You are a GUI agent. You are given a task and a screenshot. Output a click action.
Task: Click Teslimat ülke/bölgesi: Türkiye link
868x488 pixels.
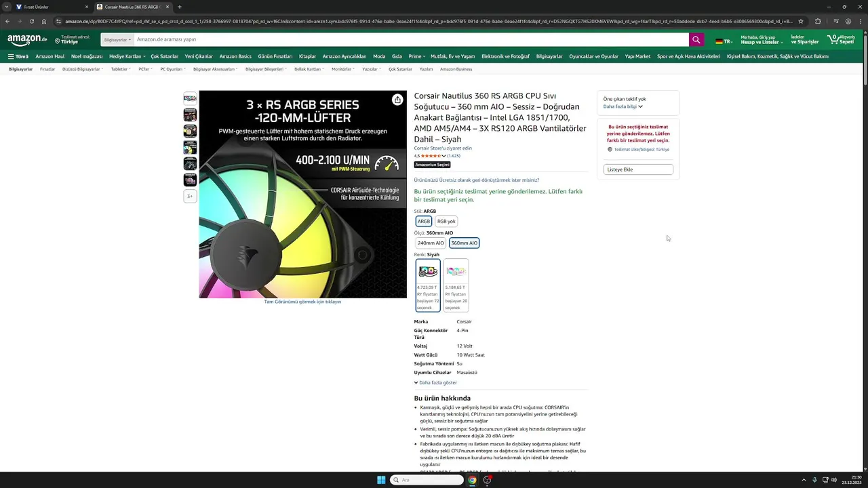(642, 149)
